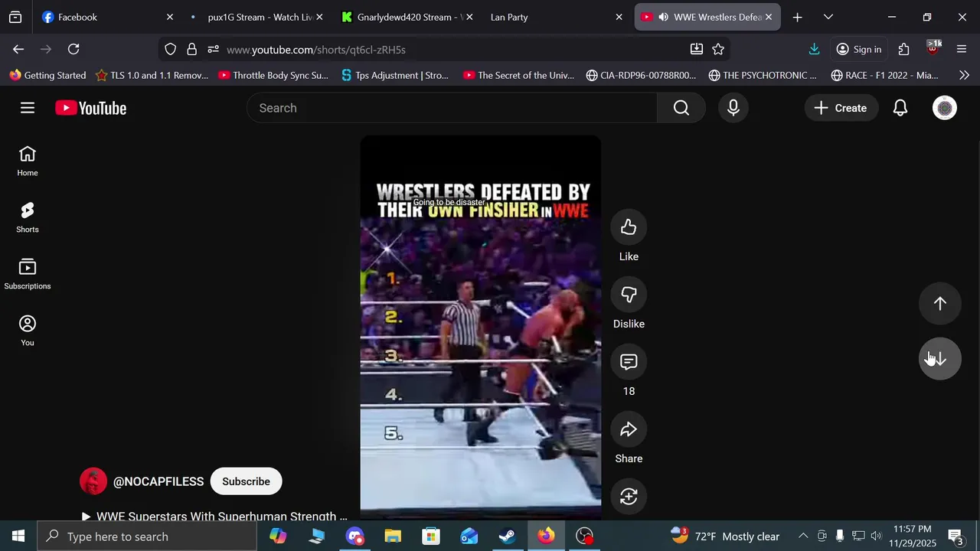The height and width of the screenshot is (551, 980).
Task: Open the Windows notification center
Action: pyautogui.click(x=956, y=536)
